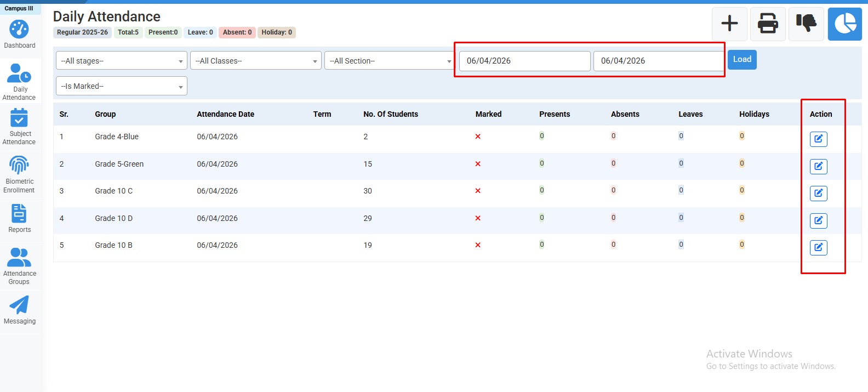Click red X marked icon for Grade 4-Blue
The image size is (868, 392).
click(478, 137)
